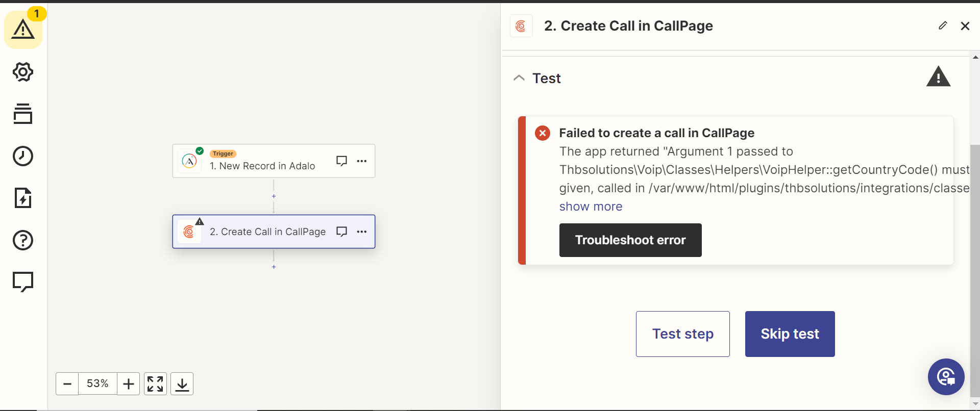
Task: Click the CallPage app icon on step 2
Action: (x=189, y=232)
